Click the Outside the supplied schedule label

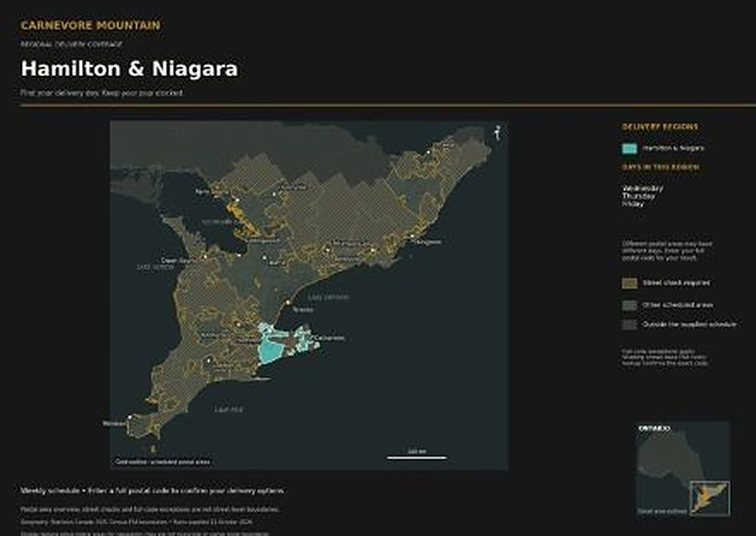[x=689, y=325]
